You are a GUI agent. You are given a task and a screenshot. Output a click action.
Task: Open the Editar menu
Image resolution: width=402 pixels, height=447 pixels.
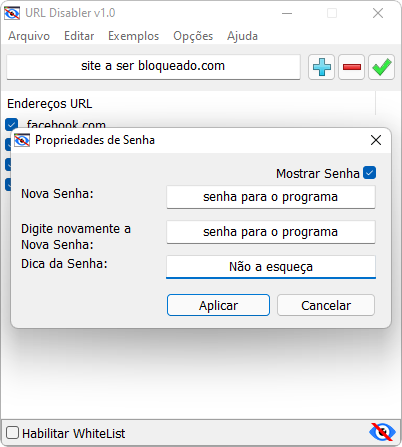[x=79, y=36]
